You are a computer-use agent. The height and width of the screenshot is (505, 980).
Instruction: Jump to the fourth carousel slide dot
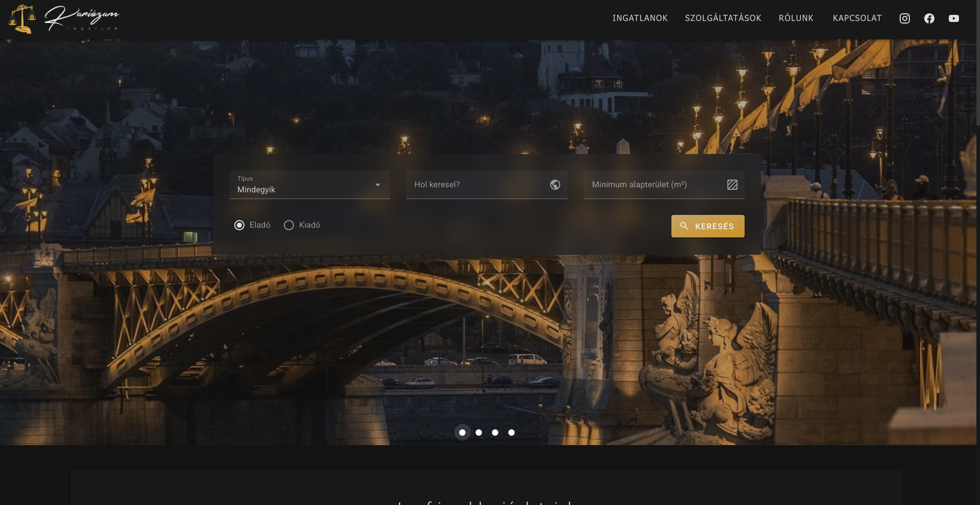point(511,432)
